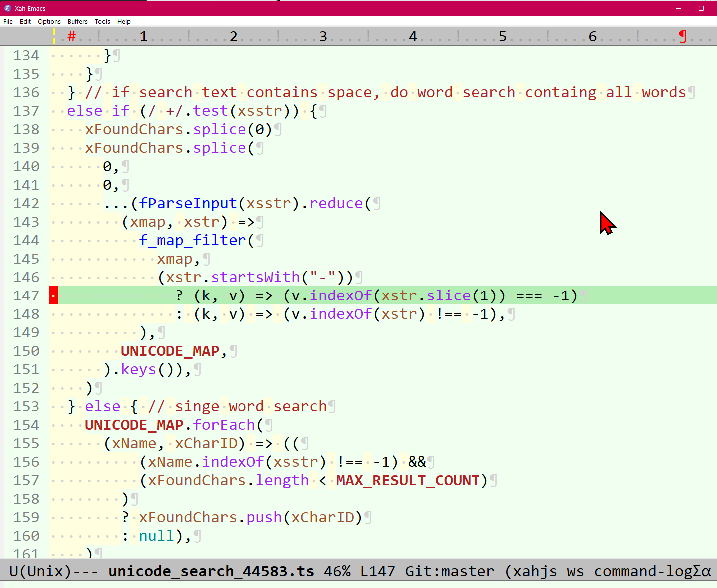Open the Buffers menu
The height and width of the screenshot is (588, 717).
(77, 21)
